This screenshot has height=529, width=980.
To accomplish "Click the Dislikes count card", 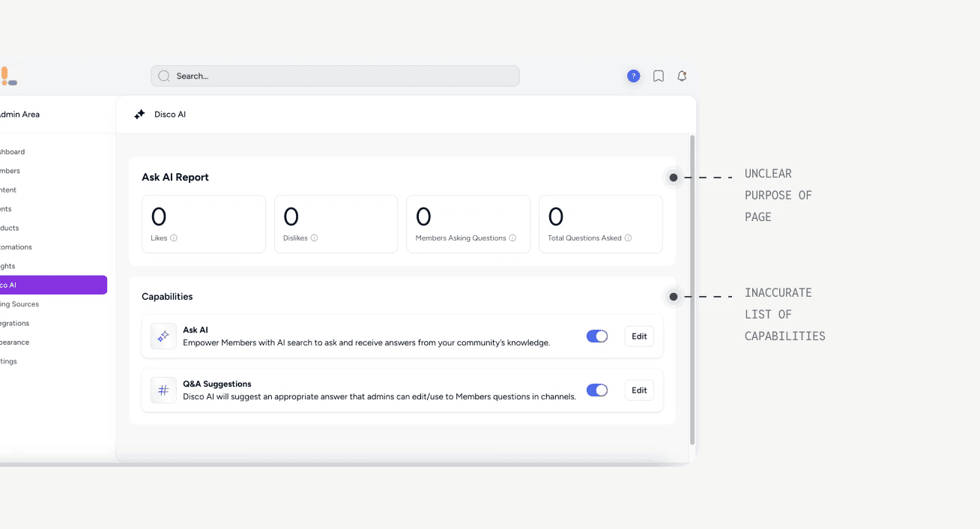I will click(x=336, y=224).
